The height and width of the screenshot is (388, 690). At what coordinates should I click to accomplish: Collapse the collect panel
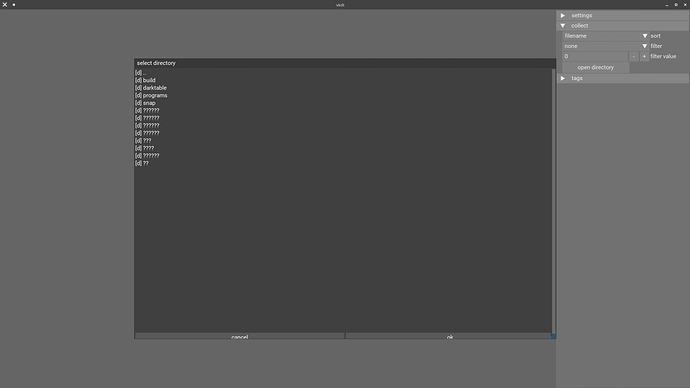pos(623,26)
